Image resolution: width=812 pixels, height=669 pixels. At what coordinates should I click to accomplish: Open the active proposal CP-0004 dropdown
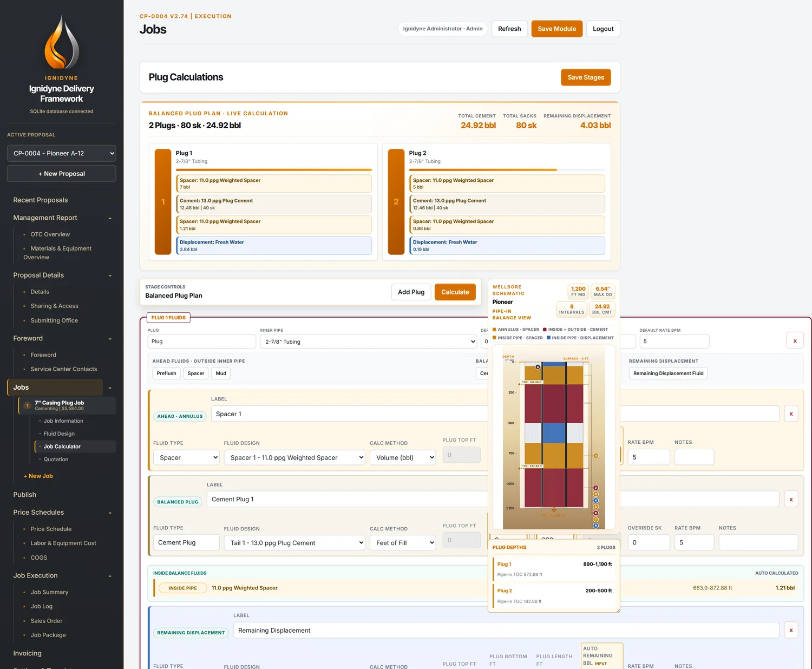tap(61, 153)
